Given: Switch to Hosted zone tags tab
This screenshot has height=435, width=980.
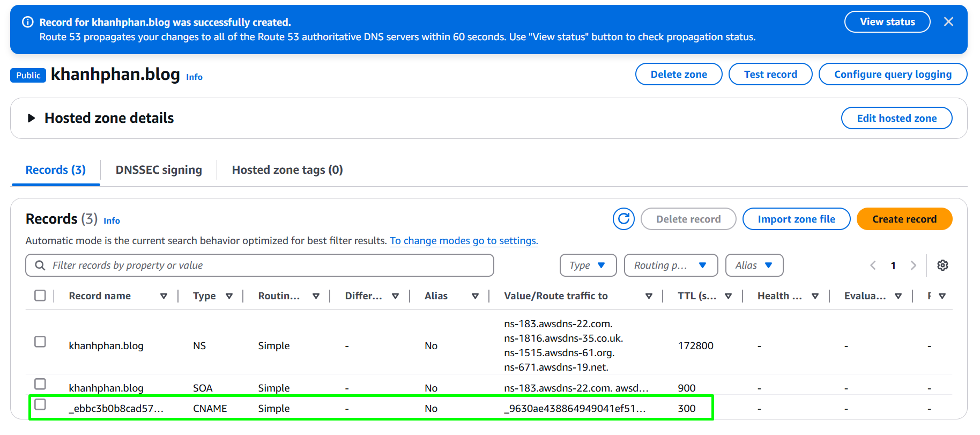Looking at the screenshot, I should [x=287, y=170].
